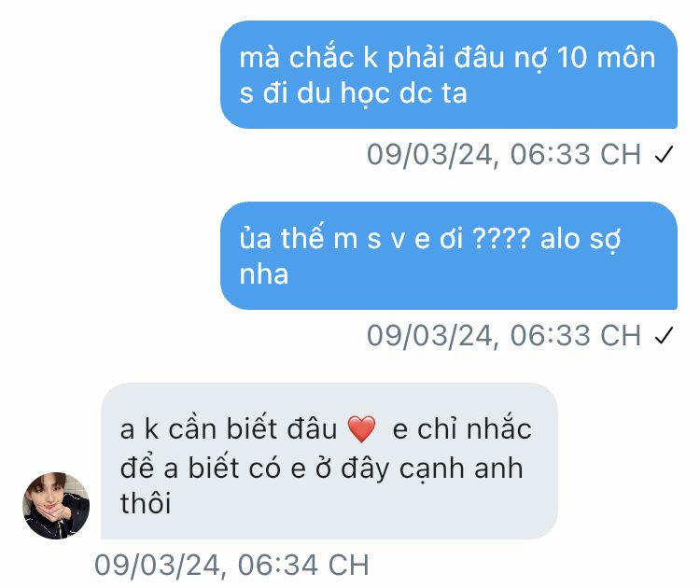Click the word 'thôi' ending the reply
The width and height of the screenshot is (700, 588).
pyautogui.click(x=146, y=504)
